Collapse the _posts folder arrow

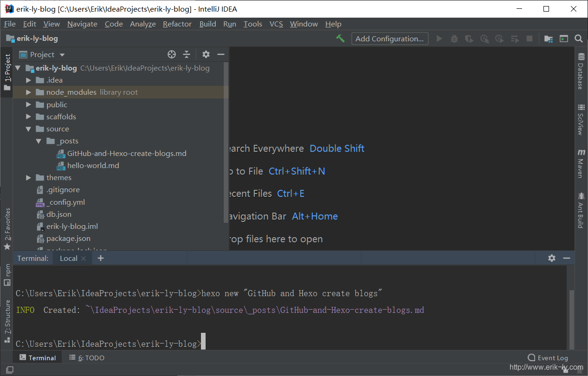pyautogui.click(x=39, y=141)
